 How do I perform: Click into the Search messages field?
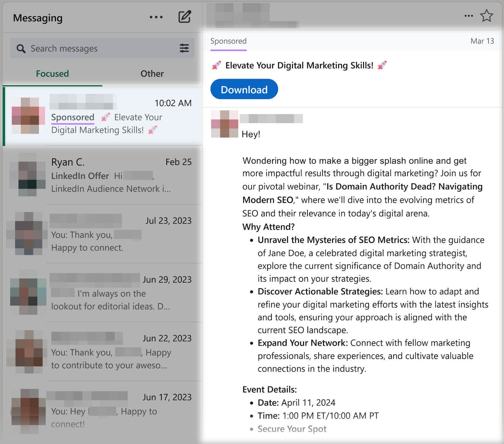point(79,48)
